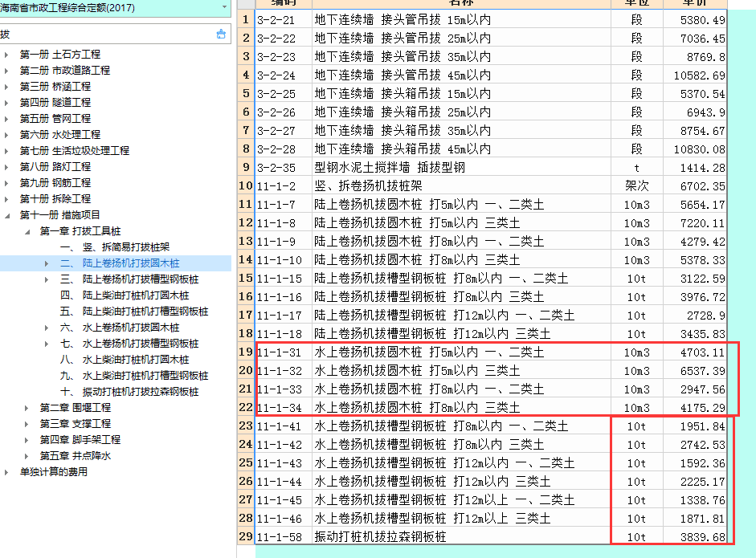Select 第九册 钢筋工程
Image resolution: width=756 pixels, height=558 pixels.
(x=55, y=182)
